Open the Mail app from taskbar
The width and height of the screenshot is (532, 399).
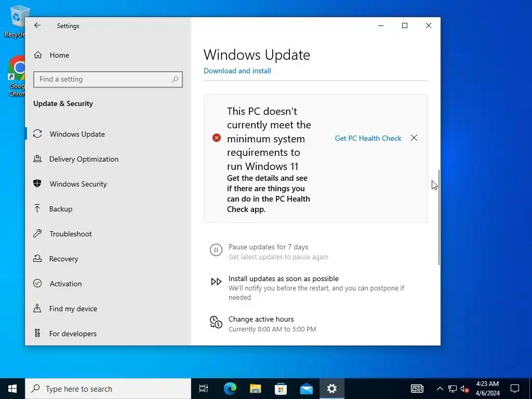pos(307,389)
